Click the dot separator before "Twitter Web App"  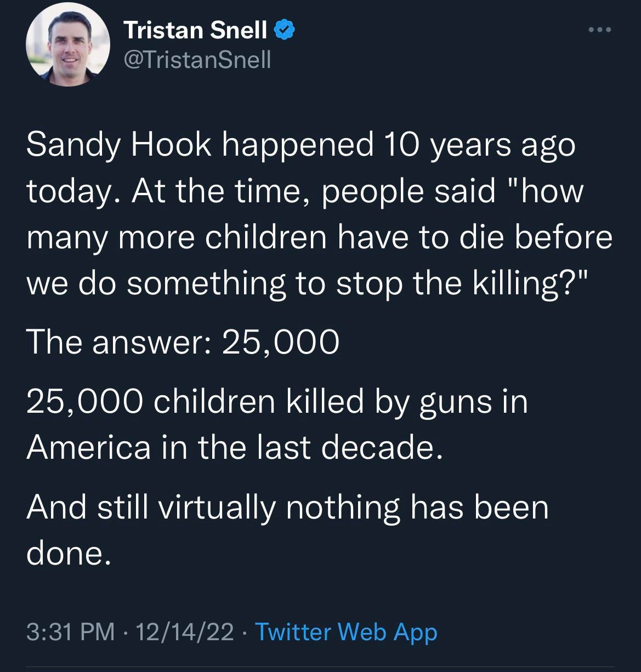point(244,632)
